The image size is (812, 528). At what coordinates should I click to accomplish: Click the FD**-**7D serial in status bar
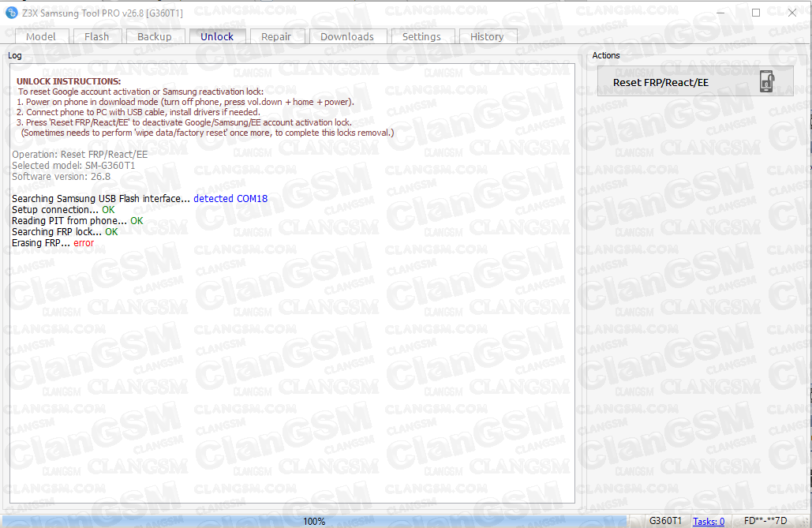pyautogui.click(x=765, y=521)
